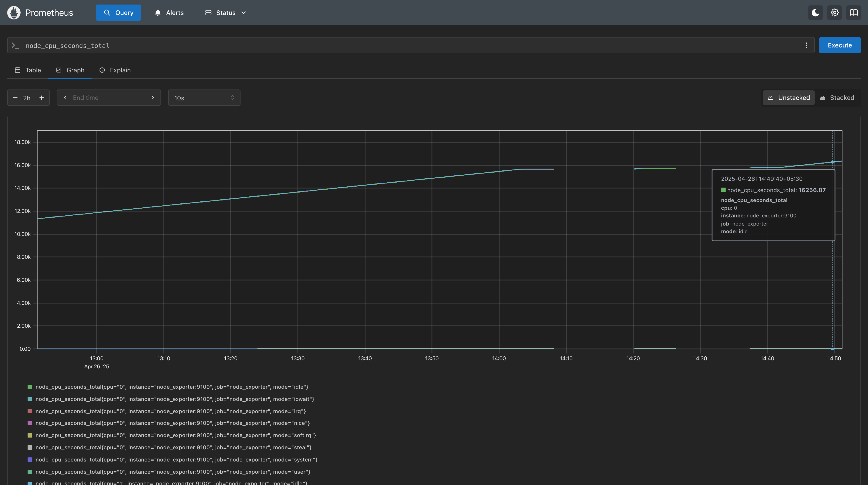Viewport: 868px width, 485px height.
Task: Toggle cpu 0 mode system legend swatch
Action: 30,459
